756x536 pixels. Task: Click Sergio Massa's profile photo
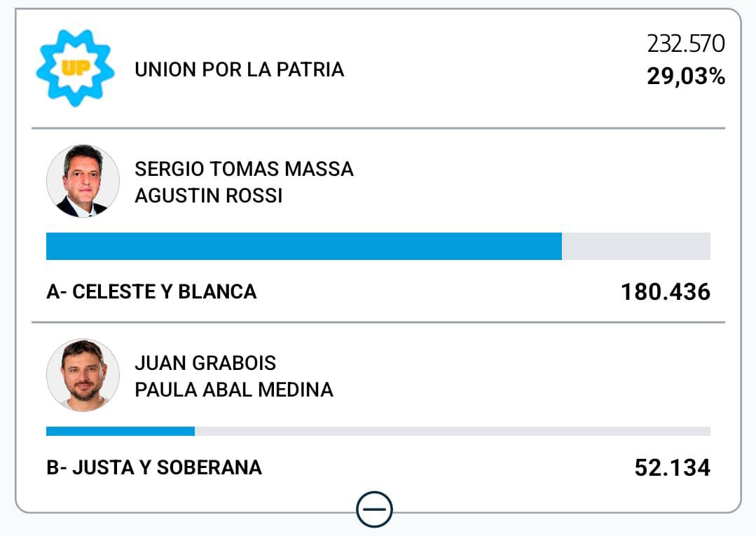coord(83,181)
